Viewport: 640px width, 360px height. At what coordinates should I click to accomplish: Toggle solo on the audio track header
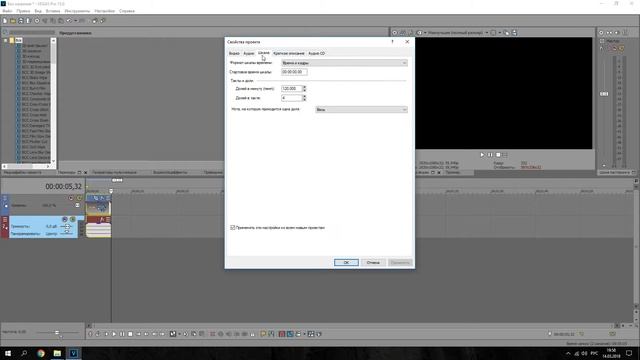[73, 220]
